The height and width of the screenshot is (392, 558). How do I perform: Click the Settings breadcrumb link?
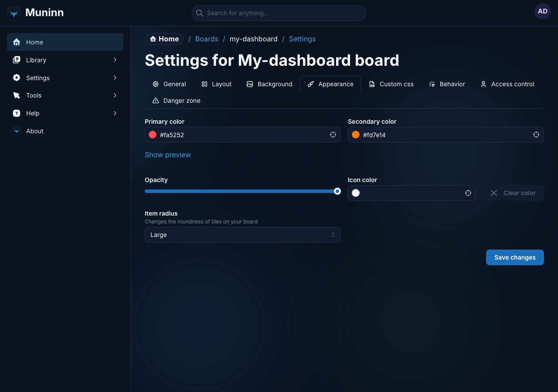(x=302, y=39)
